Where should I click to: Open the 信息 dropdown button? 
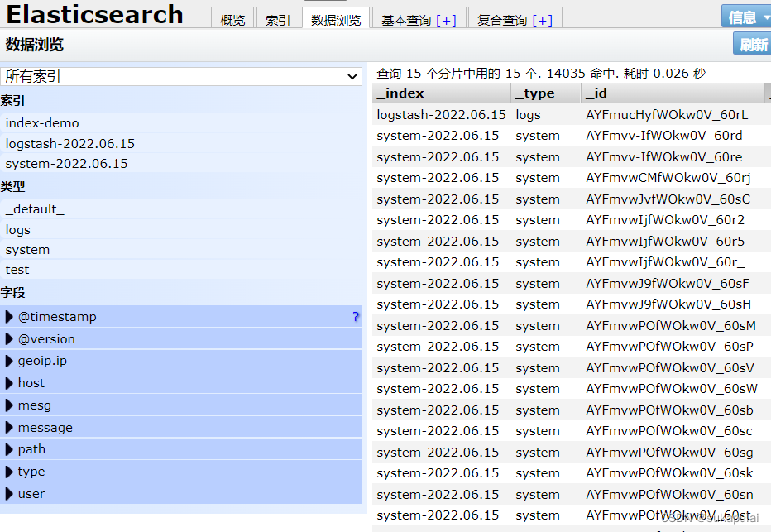pyautogui.click(x=746, y=17)
